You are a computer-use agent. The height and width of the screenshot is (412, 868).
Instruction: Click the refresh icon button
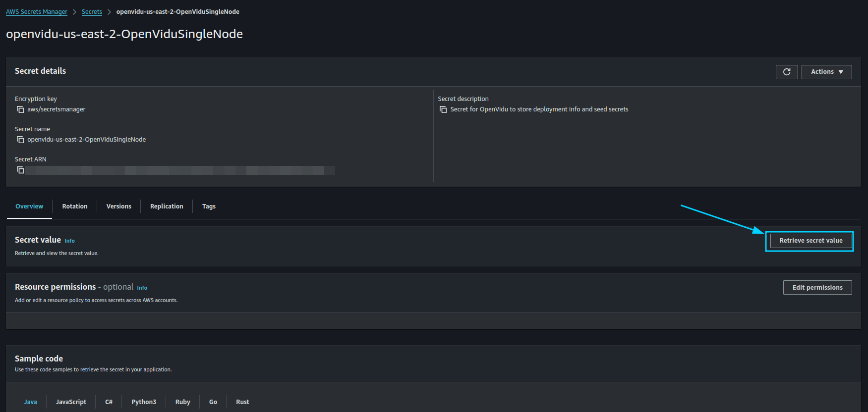pyautogui.click(x=786, y=72)
